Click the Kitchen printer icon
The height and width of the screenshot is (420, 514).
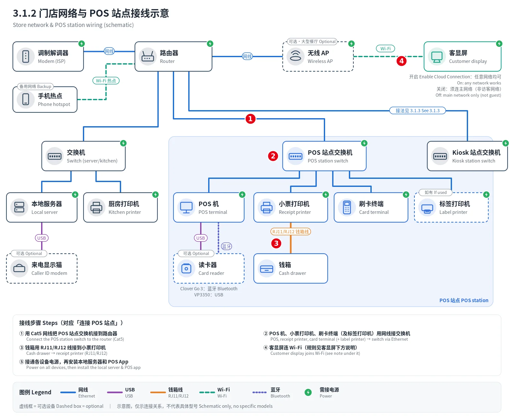click(96, 207)
